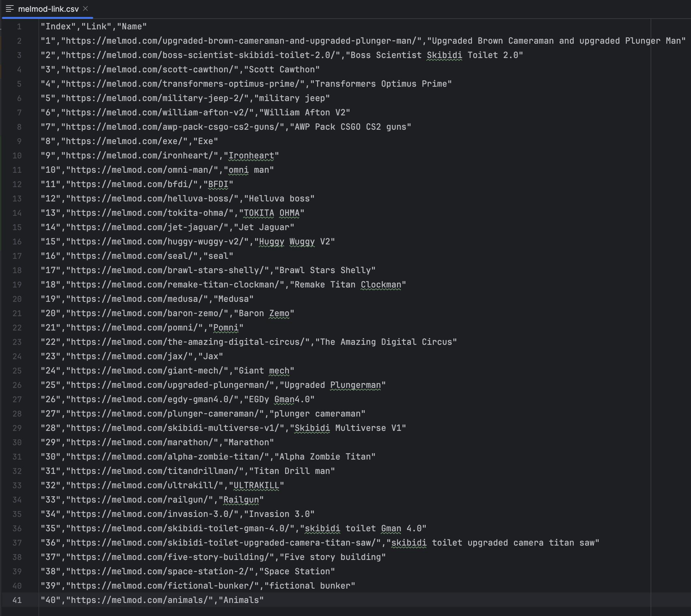Viewport: 691px width, 616px height.
Task: Click the file type icon on tab
Action: (10, 9)
